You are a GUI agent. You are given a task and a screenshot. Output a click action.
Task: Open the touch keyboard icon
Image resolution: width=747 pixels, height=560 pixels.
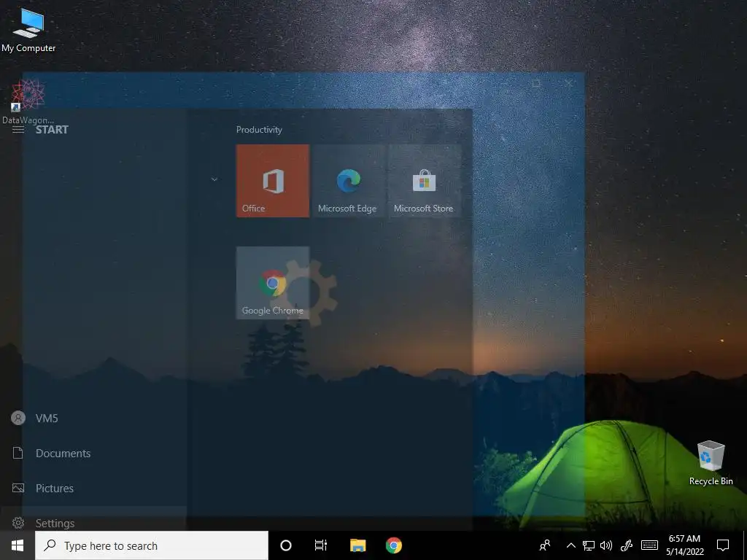649,545
